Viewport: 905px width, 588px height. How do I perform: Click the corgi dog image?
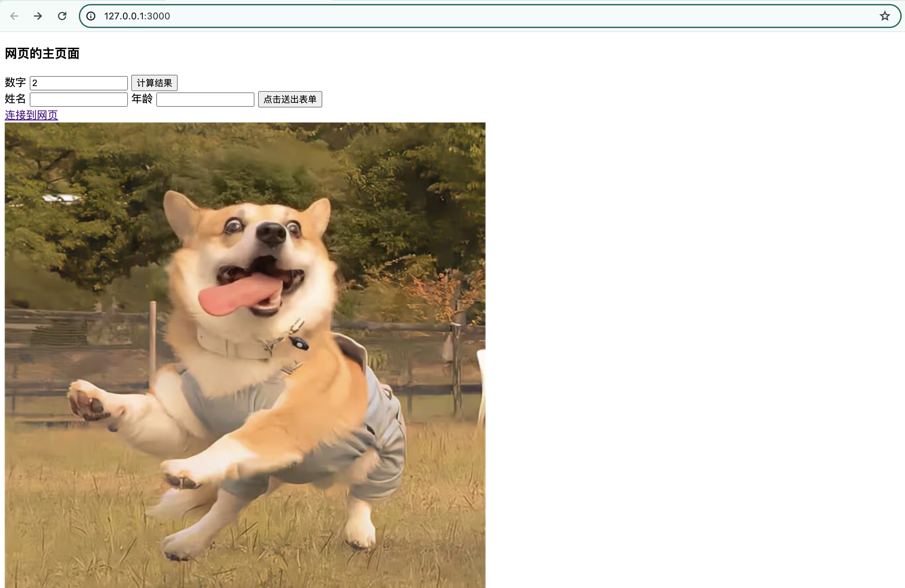pyautogui.click(x=245, y=355)
